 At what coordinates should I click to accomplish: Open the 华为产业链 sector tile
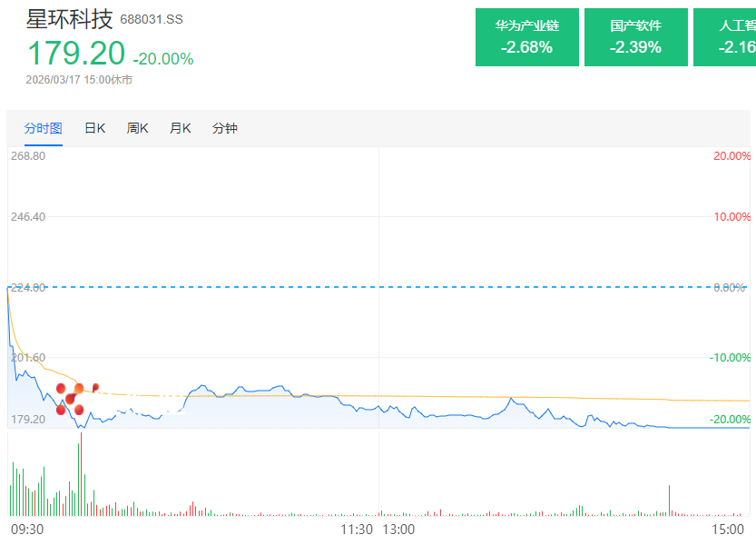[x=526, y=37]
